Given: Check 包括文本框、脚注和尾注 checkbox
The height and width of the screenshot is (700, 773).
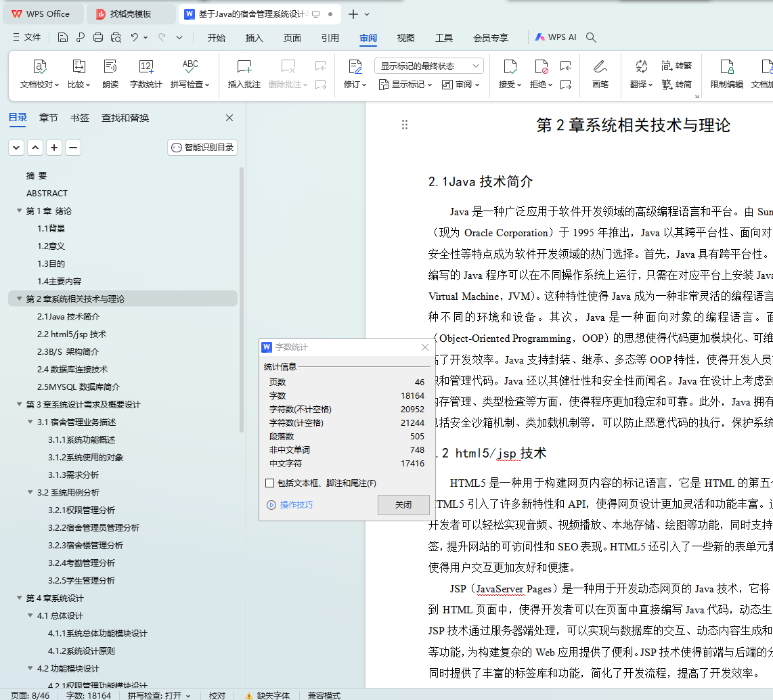Looking at the screenshot, I should [x=270, y=483].
